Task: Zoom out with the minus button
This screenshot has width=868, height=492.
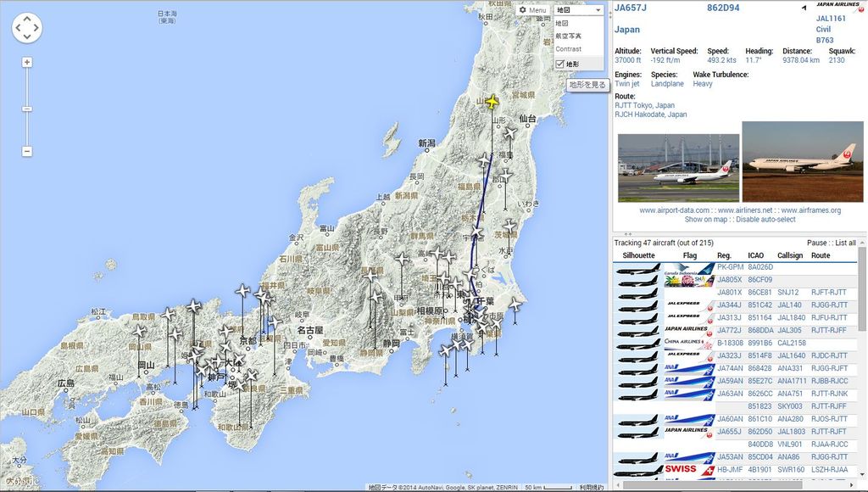Action: tap(26, 151)
